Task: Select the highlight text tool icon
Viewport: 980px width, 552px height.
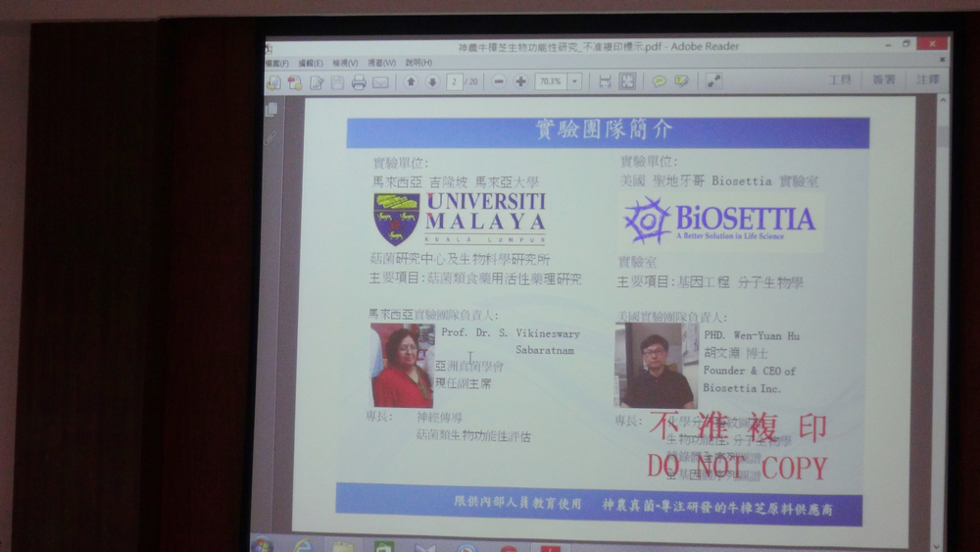Action: coord(681,82)
